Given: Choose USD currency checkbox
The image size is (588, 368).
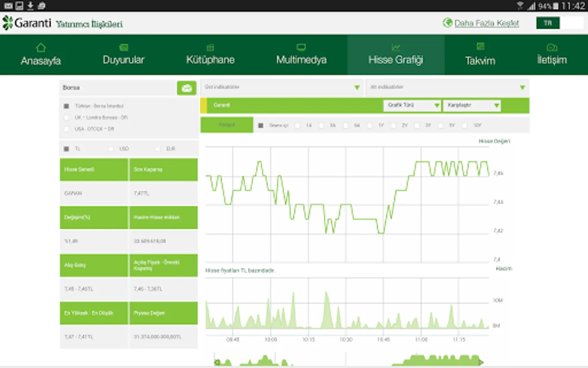Looking at the screenshot, I should point(111,149).
